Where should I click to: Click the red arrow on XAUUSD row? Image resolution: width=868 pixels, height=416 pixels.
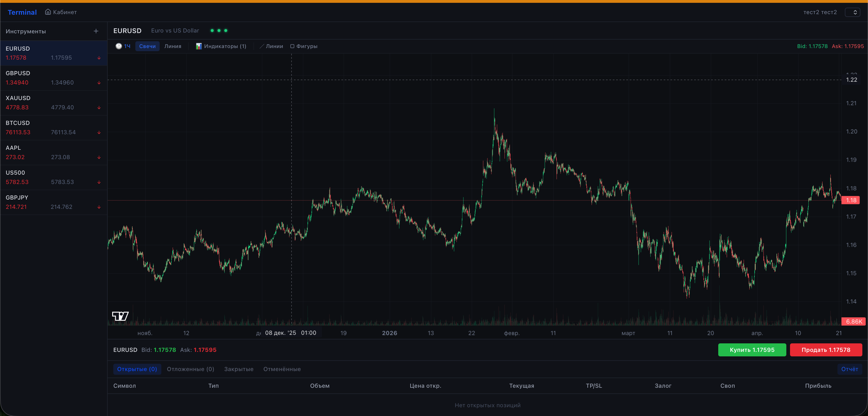pyautogui.click(x=99, y=108)
